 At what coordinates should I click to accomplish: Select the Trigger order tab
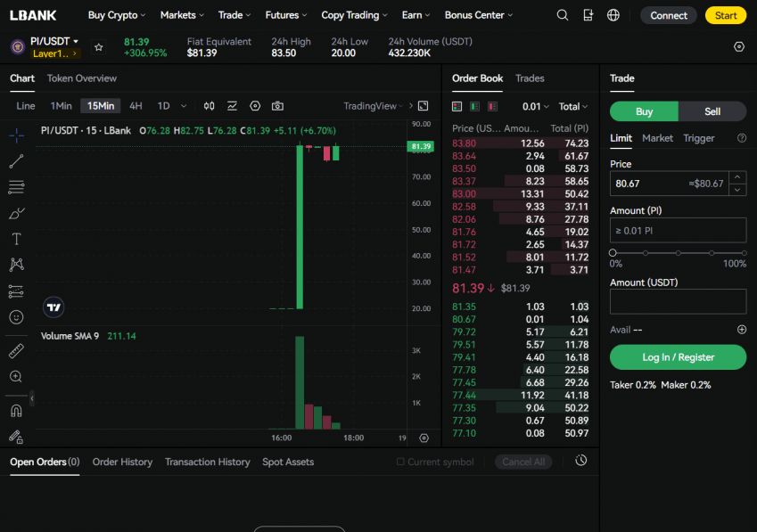tap(698, 138)
